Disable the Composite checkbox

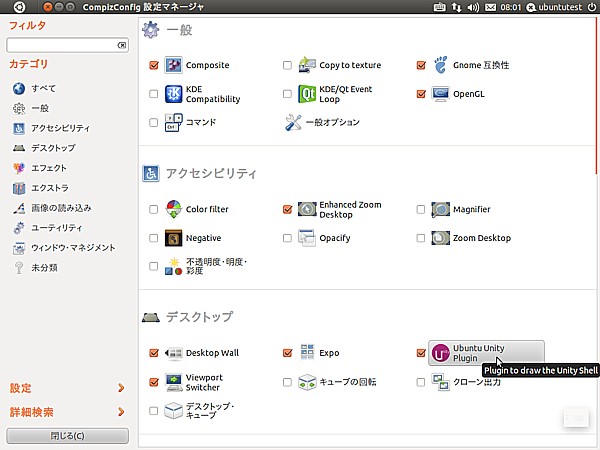pos(154,65)
